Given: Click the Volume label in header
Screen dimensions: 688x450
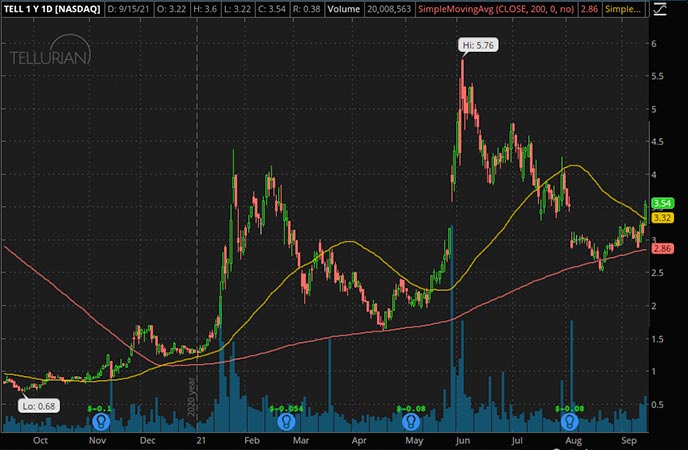Looking at the screenshot, I should (344, 9).
